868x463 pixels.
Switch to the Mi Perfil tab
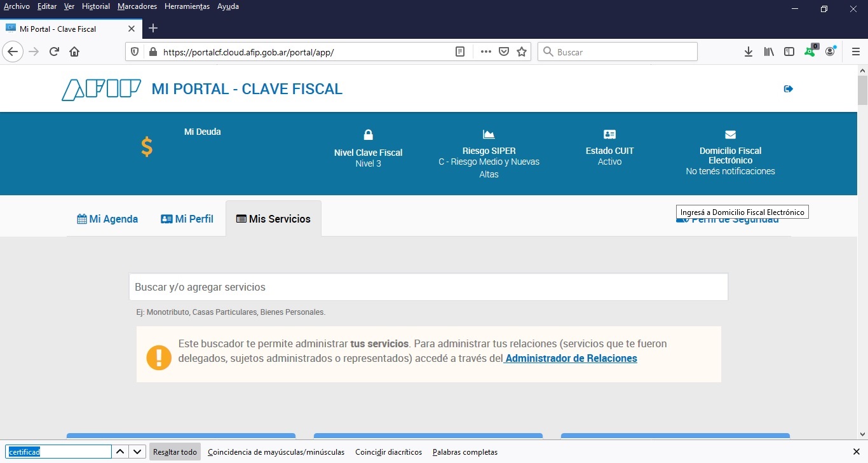coord(187,219)
